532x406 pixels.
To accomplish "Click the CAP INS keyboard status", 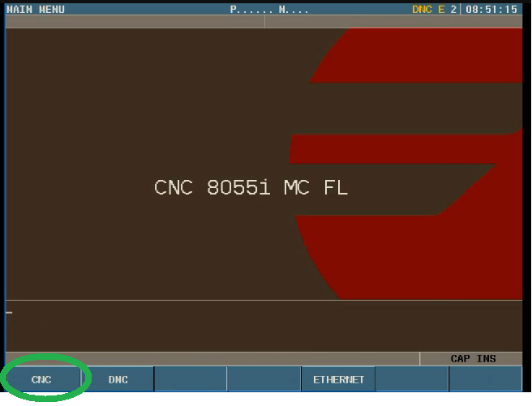I will click(x=473, y=358).
